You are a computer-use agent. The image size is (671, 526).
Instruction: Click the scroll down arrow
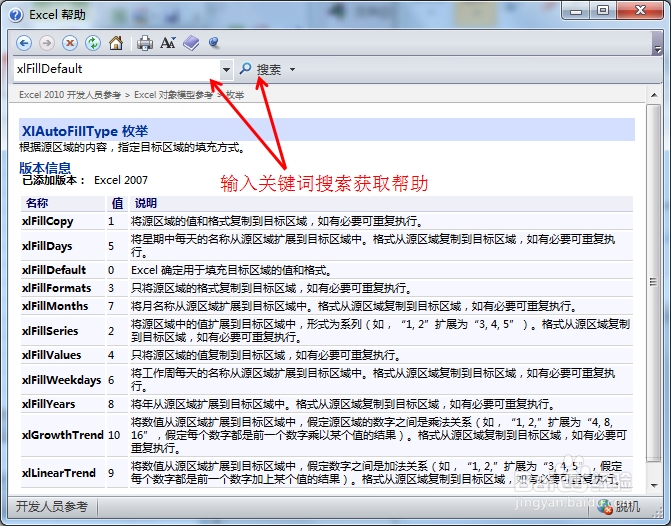tap(654, 485)
